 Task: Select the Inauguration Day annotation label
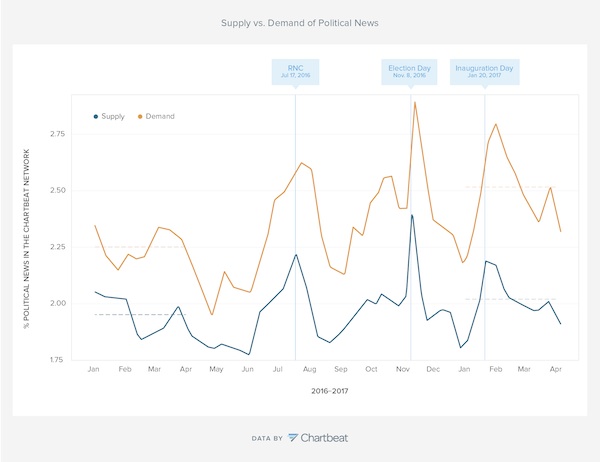[x=484, y=72]
